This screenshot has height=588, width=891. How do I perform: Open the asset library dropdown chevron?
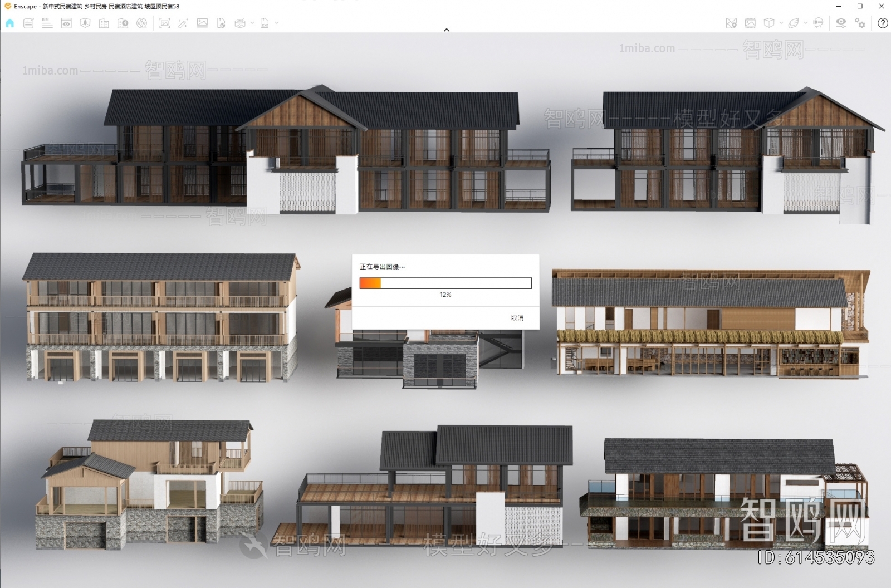click(x=780, y=23)
